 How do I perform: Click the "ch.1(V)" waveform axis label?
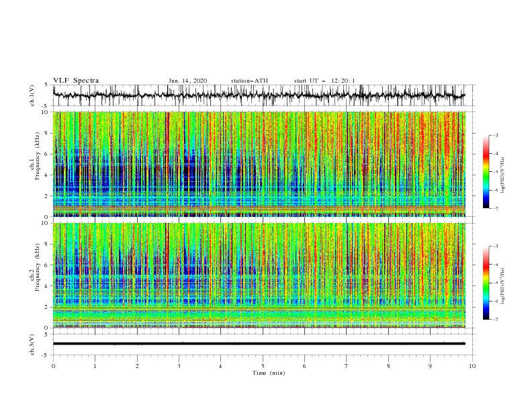[x=32, y=95]
